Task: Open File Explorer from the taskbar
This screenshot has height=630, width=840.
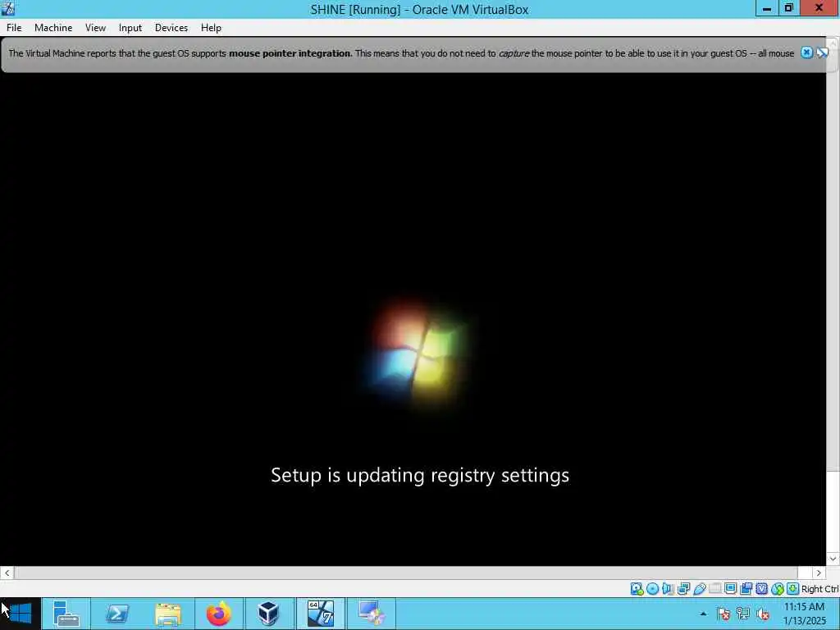Action: (167, 614)
